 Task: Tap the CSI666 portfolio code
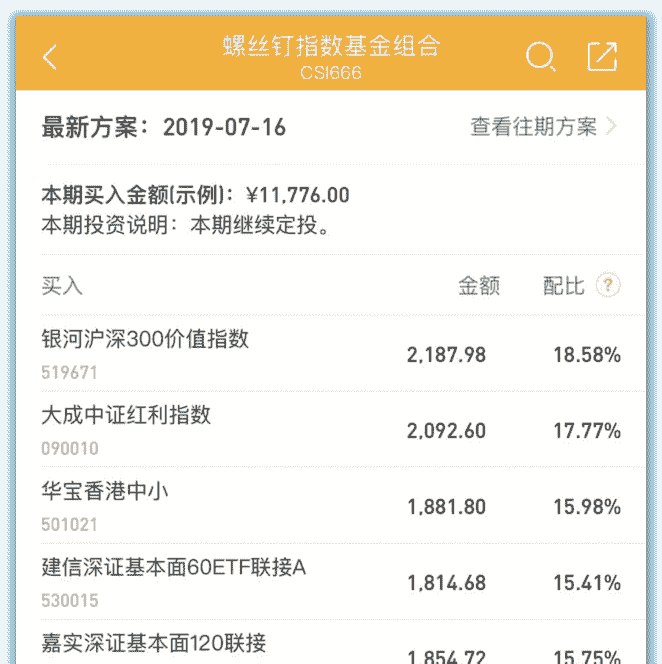click(330, 73)
